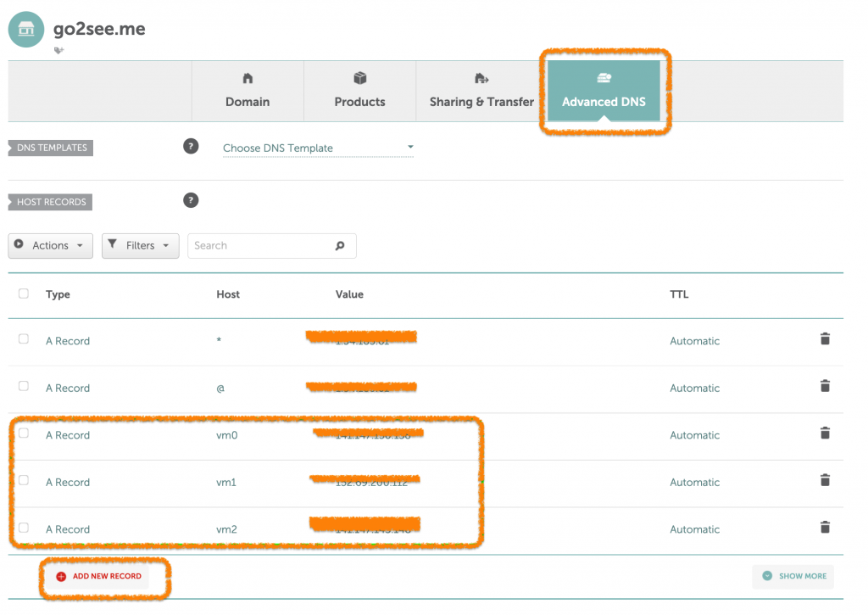Click the search magnifier icon
This screenshot has width=868, height=615.
[x=340, y=246]
